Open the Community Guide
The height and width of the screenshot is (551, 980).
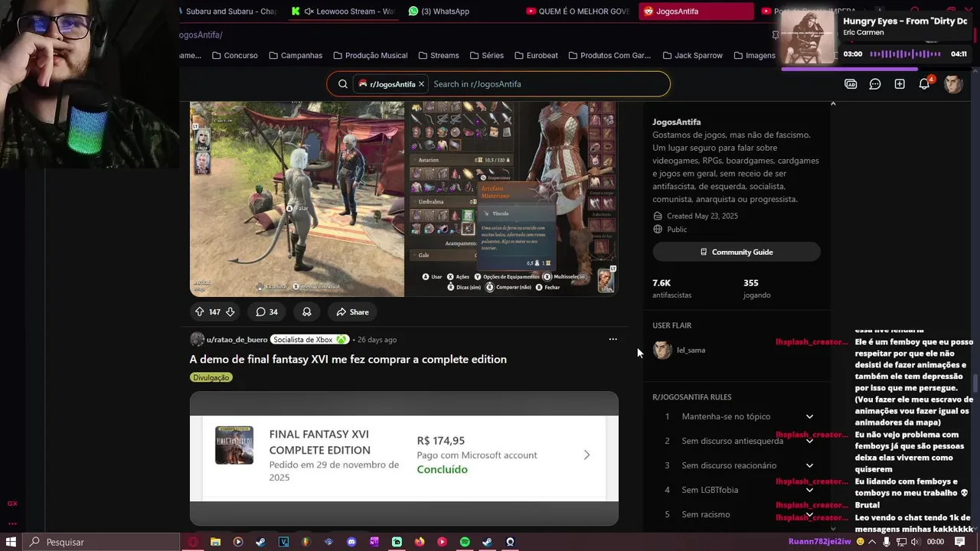(737, 252)
